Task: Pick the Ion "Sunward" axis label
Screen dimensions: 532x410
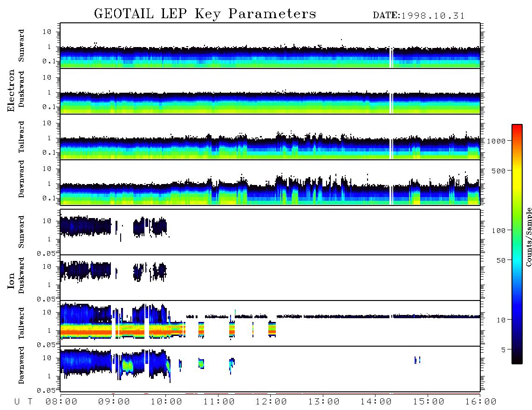Action: click(21, 232)
